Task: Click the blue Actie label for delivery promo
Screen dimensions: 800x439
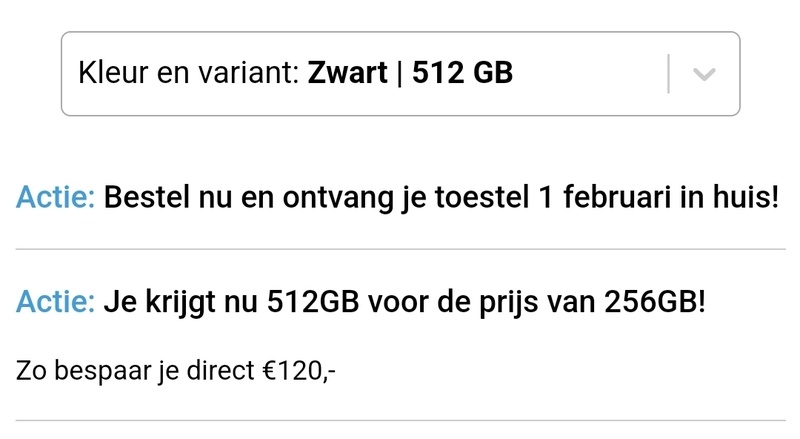Action: coord(55,197)
